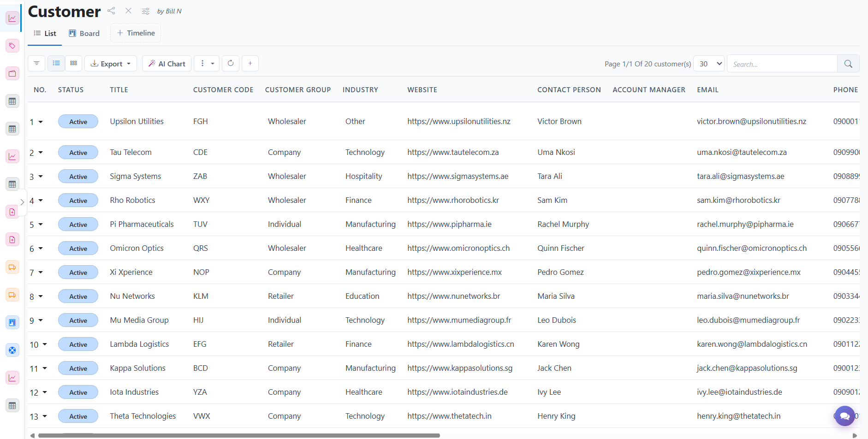
Task: Click the Active status badge for Lambda Logistics
Action: tap(78, 344)
